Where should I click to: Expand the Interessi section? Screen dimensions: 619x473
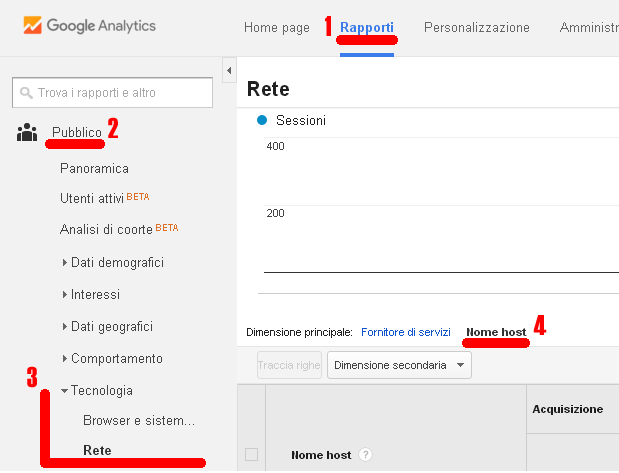point(66,295)
